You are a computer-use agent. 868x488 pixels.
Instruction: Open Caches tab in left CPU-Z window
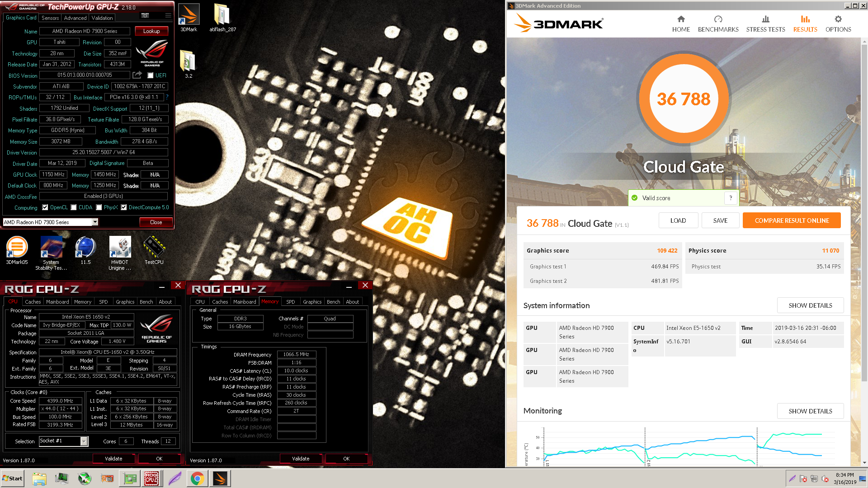click(33, 302)
